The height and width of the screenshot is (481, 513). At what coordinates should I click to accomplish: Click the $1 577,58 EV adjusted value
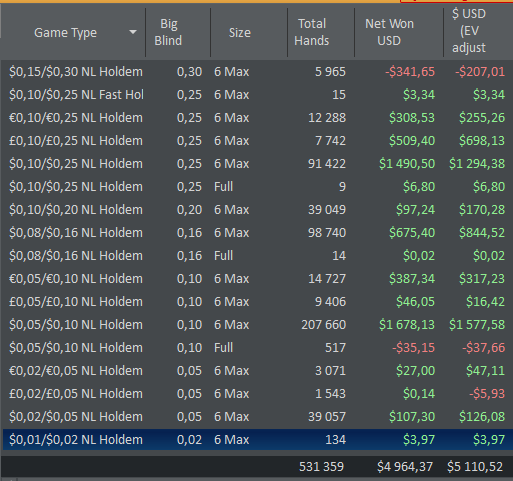pos(477,325)
